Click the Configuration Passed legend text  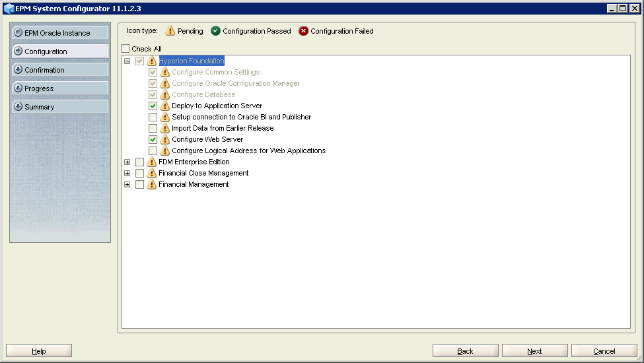click(x=257, y=31)
